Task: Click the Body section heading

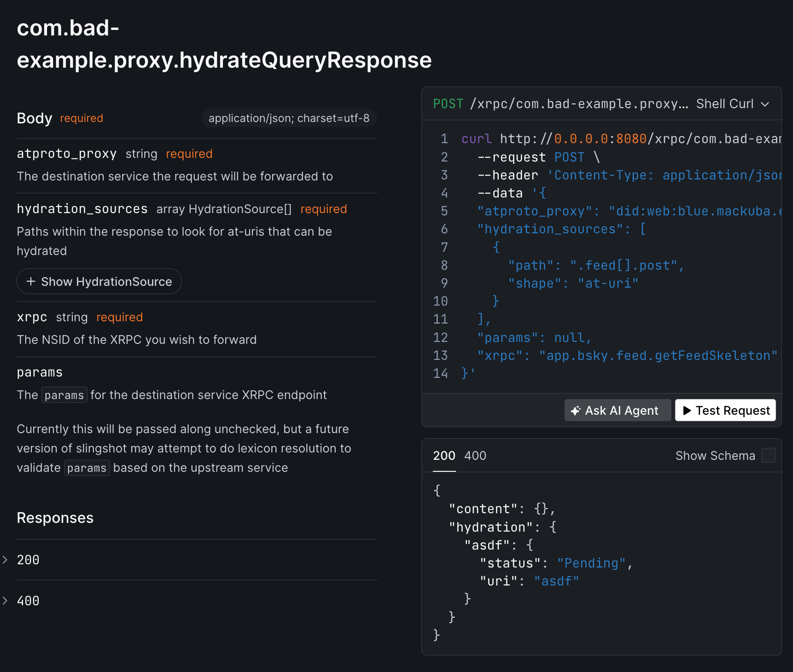Action: [35, 118]
